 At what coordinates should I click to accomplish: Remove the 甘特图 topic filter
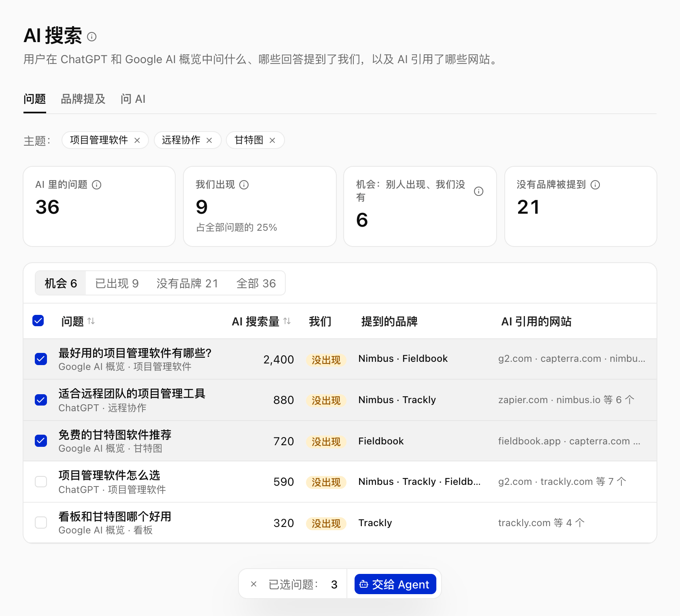[272, 140]
